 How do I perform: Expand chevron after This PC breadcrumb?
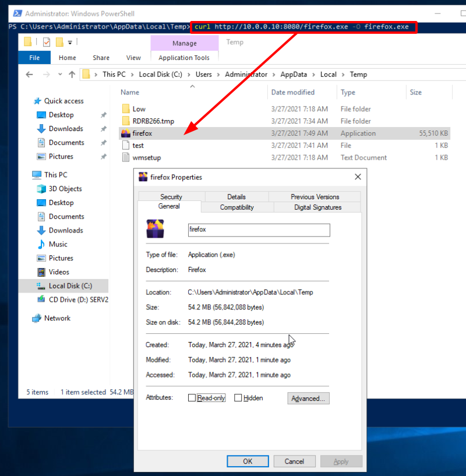132,75
